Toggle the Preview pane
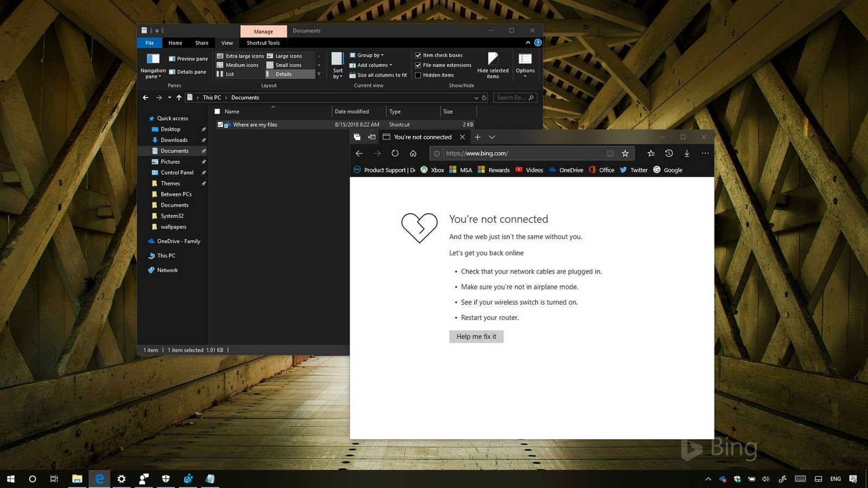Screen dimensions: 868x488 coord(188,59)
